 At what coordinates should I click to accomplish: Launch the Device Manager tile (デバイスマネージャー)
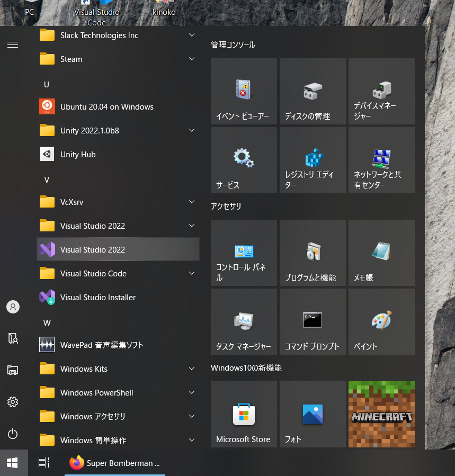381,92
